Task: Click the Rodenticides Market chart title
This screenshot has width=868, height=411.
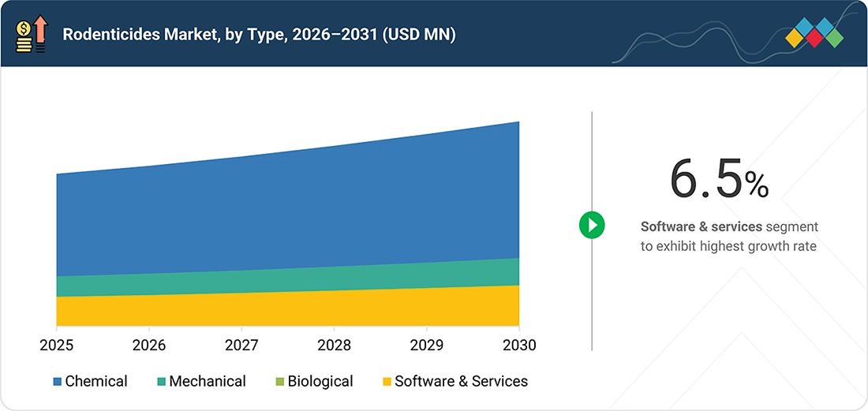Action: pos(259,34)
